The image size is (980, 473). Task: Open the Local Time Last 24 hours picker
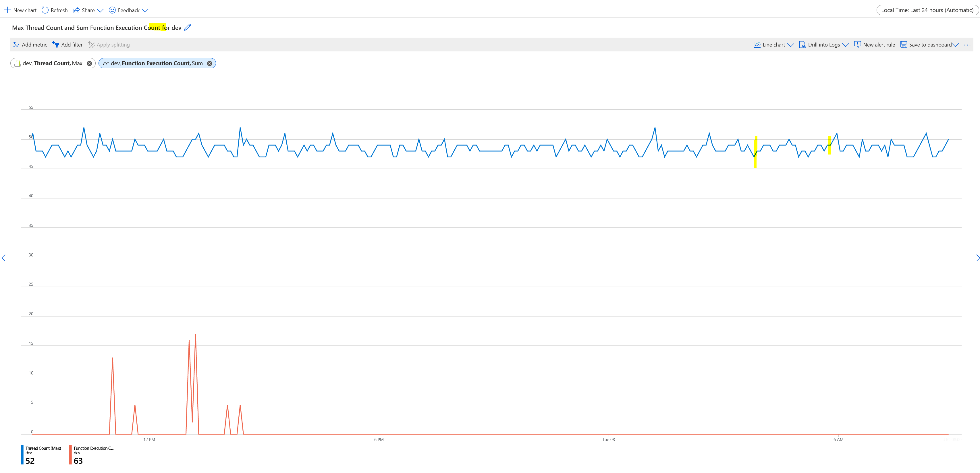(927, 10)
